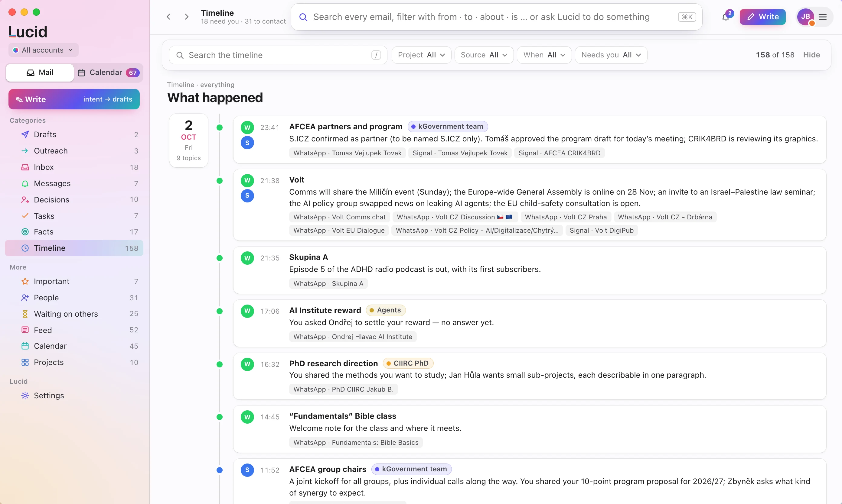Click the Write intent to drafts button
842x504 pixels.
74,99
